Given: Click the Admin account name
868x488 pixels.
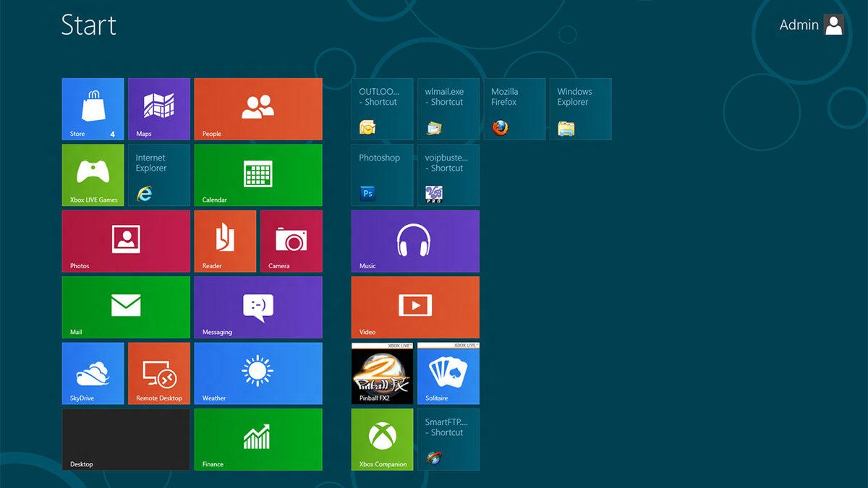Looking at the screenshot, I should point(799,24).
